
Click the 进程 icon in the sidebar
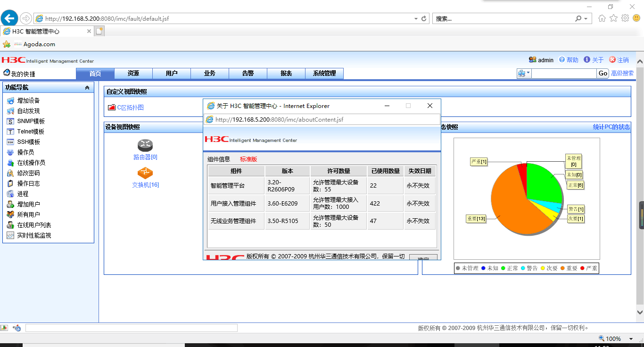pos(10,194)
